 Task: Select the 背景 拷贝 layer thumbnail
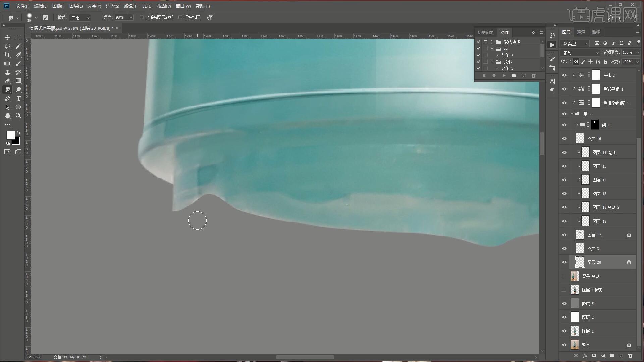click(575, 276)
